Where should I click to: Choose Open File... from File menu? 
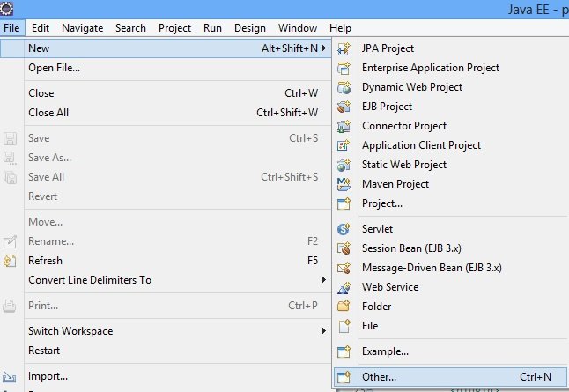[166, 68]
